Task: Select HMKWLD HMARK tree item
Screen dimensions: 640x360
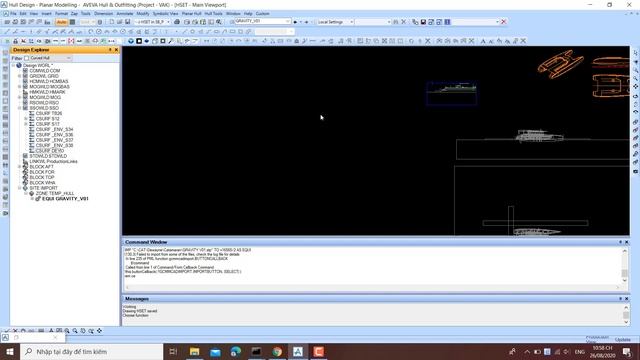Action: (47, 92)
